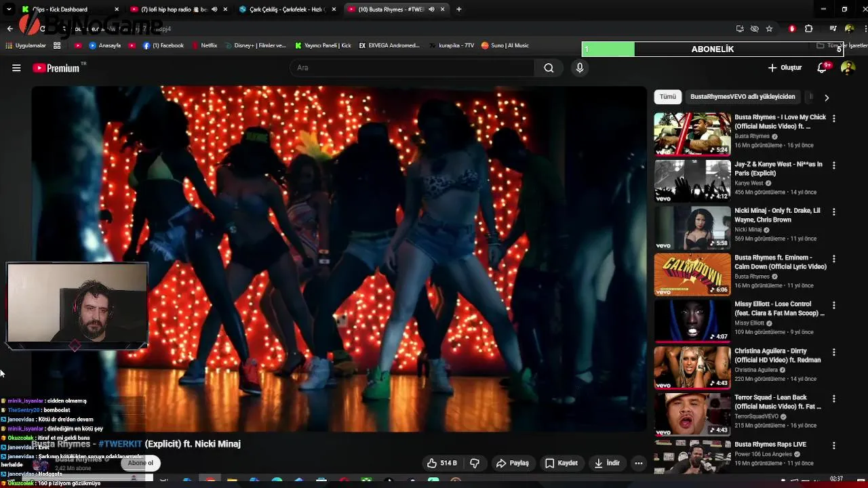The width and height of the screenshot is (868, 488).
Task: Close the Çark Çekiliş tab
Action: (x=334, y=9)
